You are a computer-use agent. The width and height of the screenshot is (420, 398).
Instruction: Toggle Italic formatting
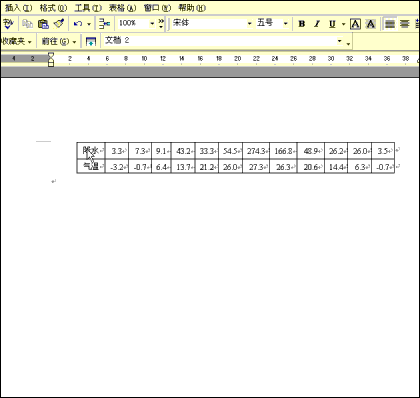317,24
